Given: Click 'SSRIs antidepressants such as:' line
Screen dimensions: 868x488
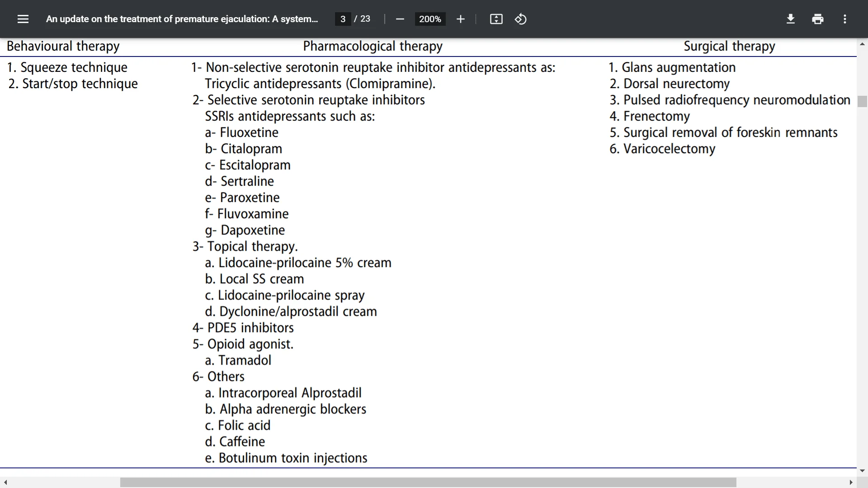Looking at the screenshot, I should 290,116.
